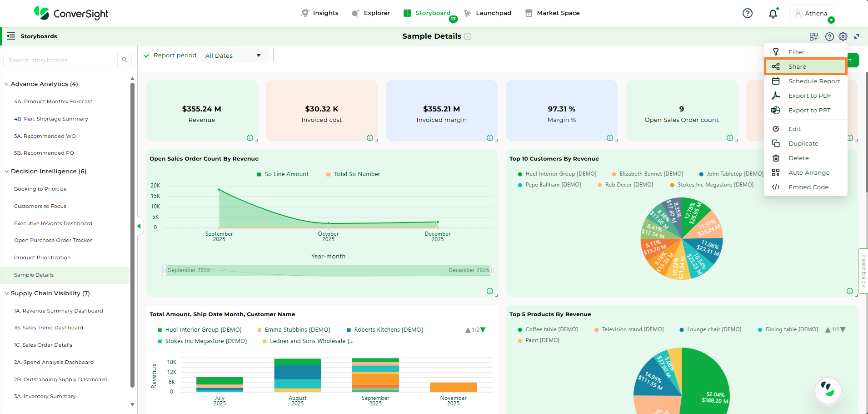868x414 pixels.
Task: Collapse the Storyboards sidebar hamburger icon
Action: click(11, 36)
